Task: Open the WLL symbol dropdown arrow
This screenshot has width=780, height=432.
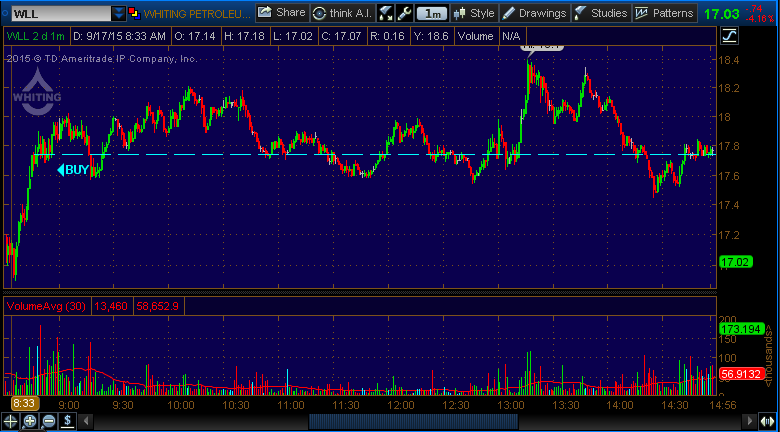Action: (x=119, y=13)
